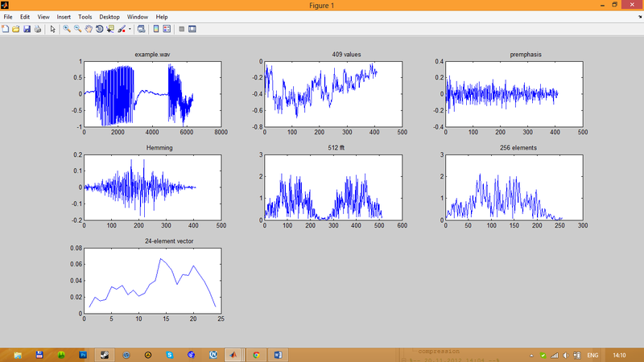Open Photoshop from the taskbar
644x362 pixels.
point(83,355)
